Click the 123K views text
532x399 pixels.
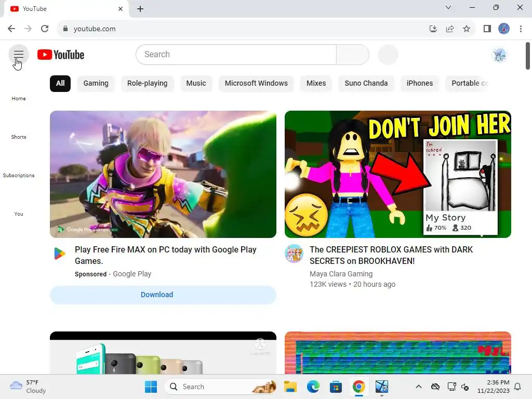(x=328, y=284)
